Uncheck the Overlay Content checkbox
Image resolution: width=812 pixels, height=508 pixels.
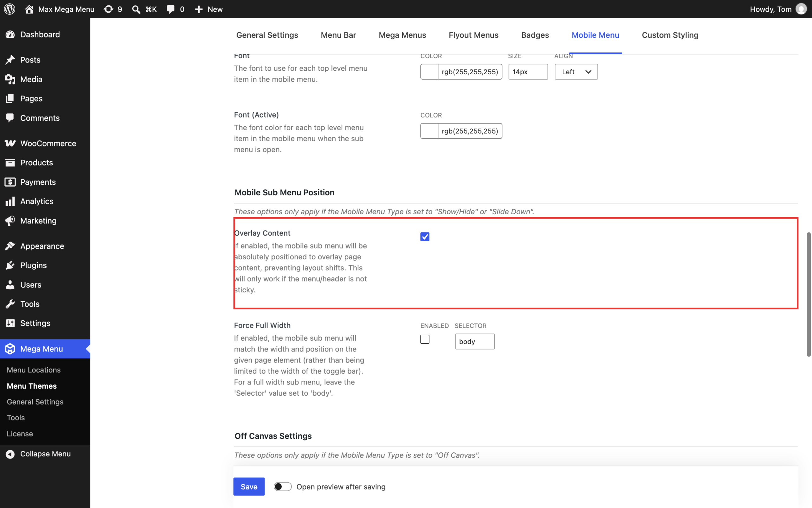click(x=425, y=237)
